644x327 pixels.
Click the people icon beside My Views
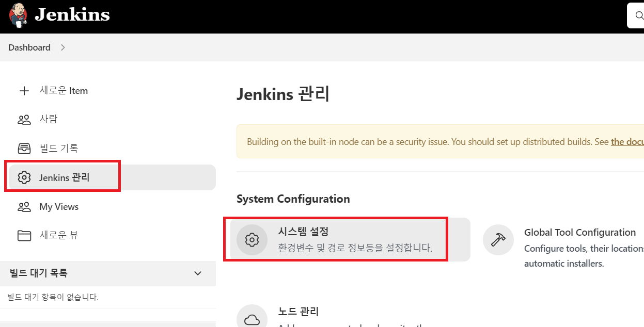point(24,207)
